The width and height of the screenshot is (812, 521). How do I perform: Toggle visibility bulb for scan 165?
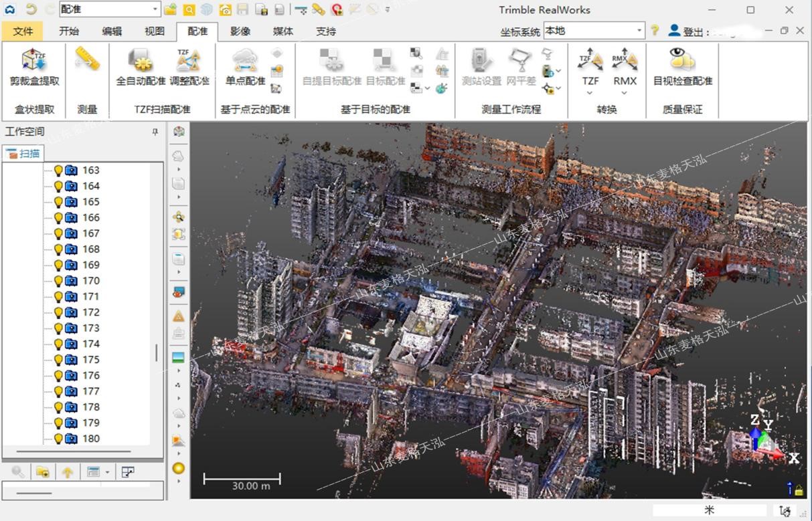click(x=58, y=202)
